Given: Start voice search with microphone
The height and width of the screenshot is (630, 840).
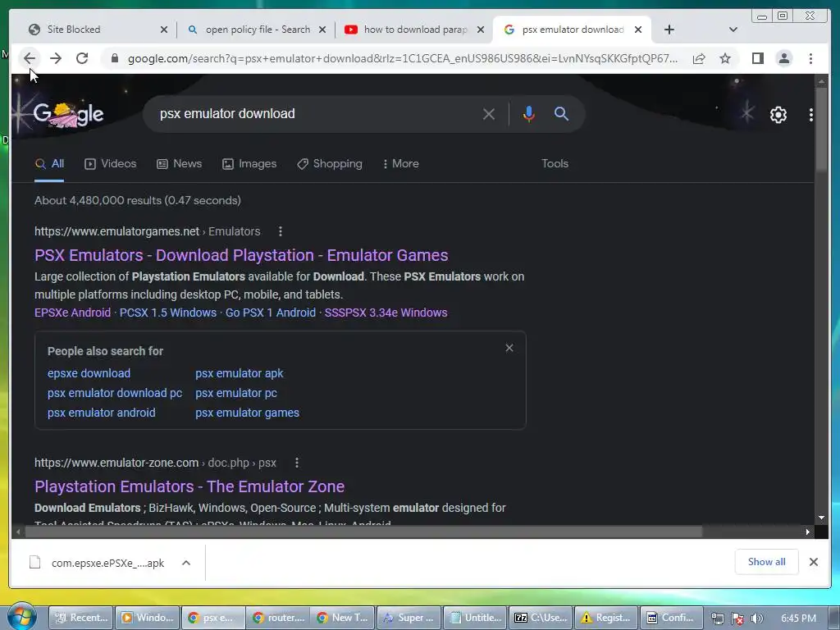Looking at the screenshot, I should pyautogui.click(x=528, y=114).
